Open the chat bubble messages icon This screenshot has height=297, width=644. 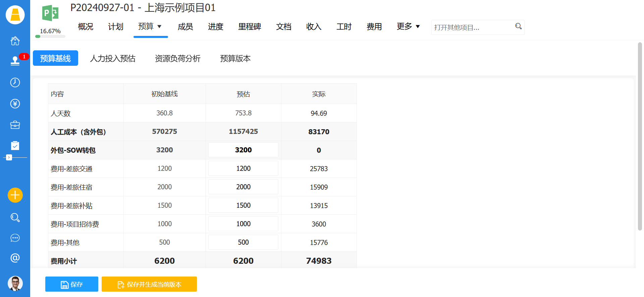tap(15, 238)
